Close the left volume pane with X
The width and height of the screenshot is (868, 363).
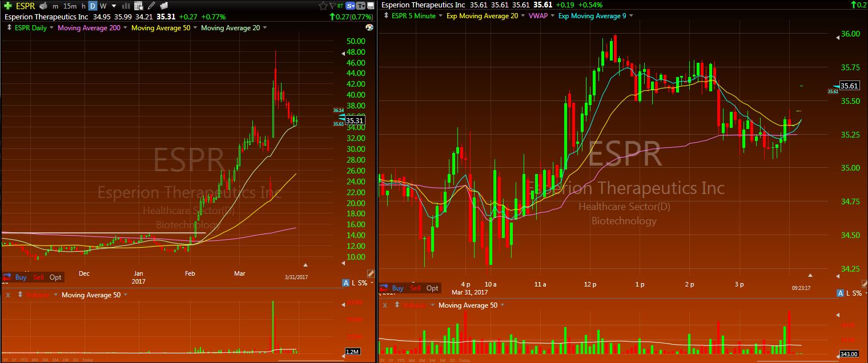click(x=7, y=295)
